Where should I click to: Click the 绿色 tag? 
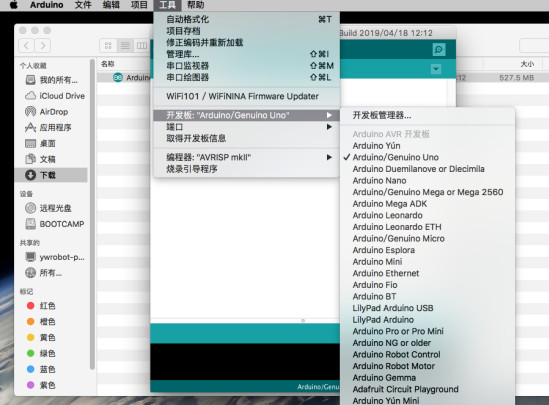41,354
